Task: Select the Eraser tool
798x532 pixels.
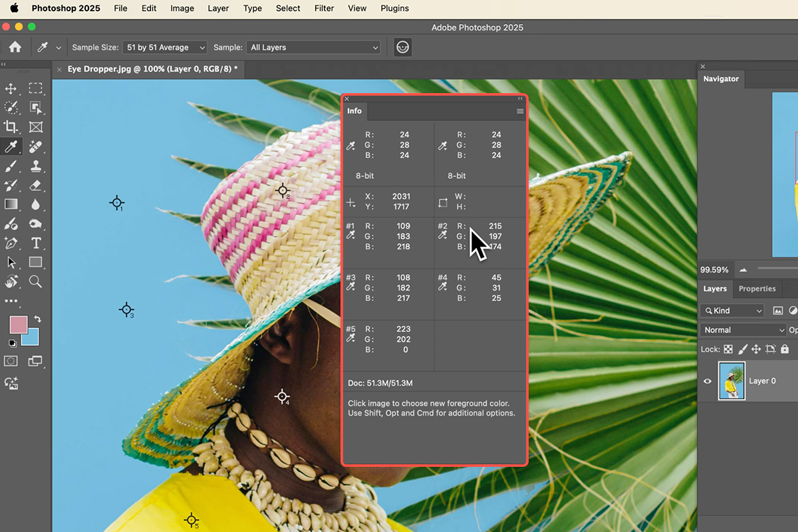Action: [x=36, y=185]
